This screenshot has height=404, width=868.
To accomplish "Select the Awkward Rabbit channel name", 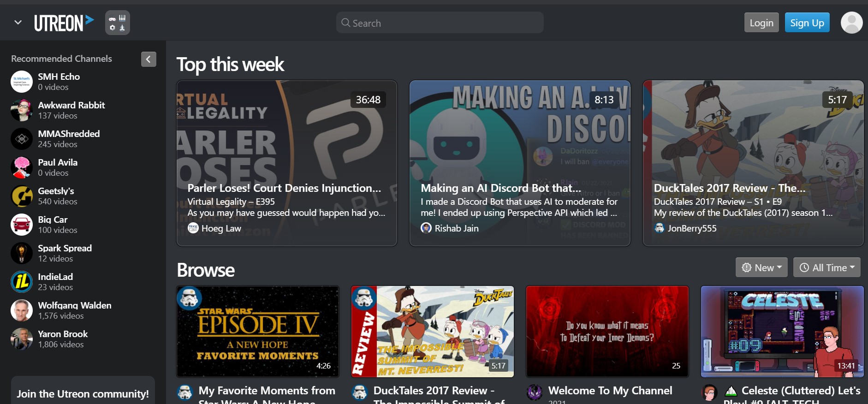I will tap(71, 105).
